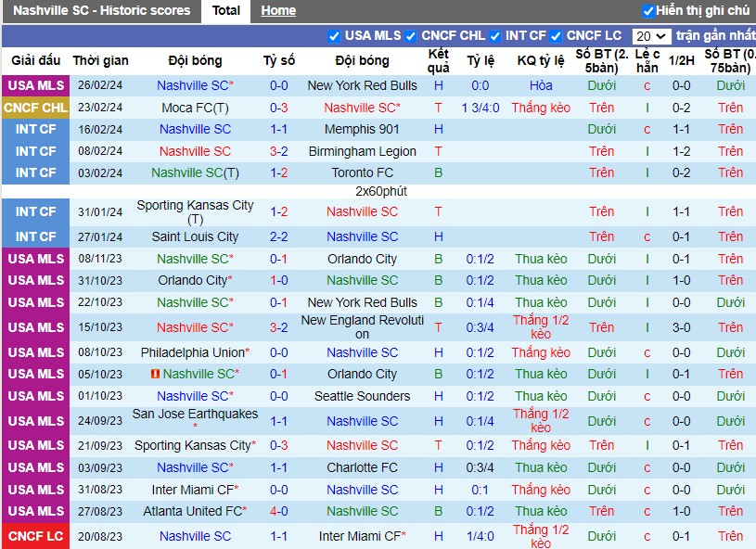Click Thắng 1/2 kèo in 24/09/23 row
The image size is (756, 549).
click(541, 421)
